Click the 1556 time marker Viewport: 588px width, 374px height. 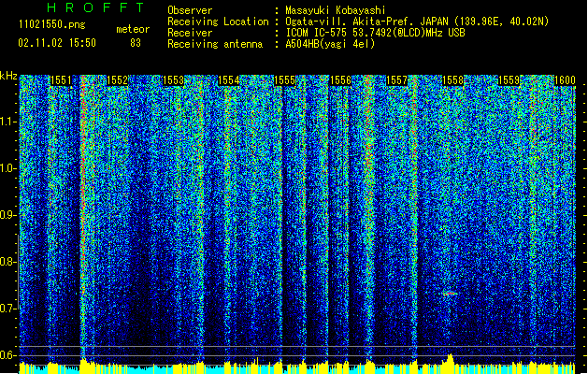point(340,80)
